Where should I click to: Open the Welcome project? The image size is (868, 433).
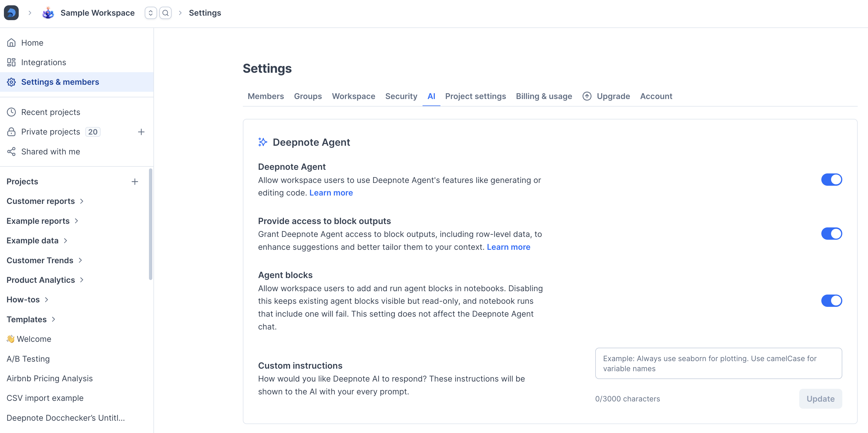29,339
